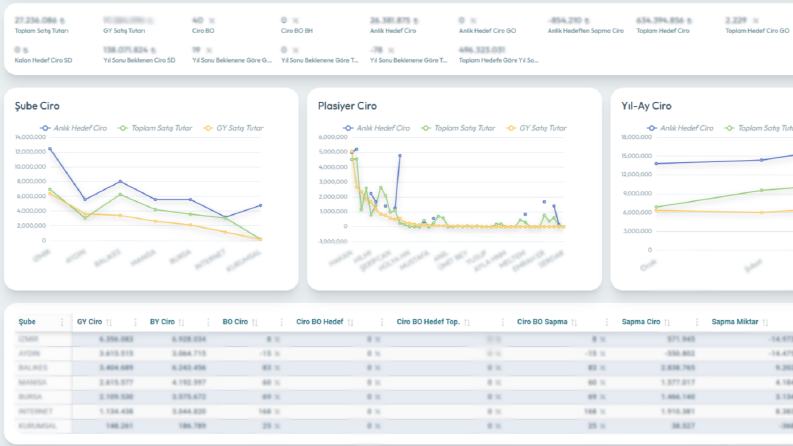Open the GY Ciro column options menu
This screenshot has height=446, width=793.
pos(135,322)
